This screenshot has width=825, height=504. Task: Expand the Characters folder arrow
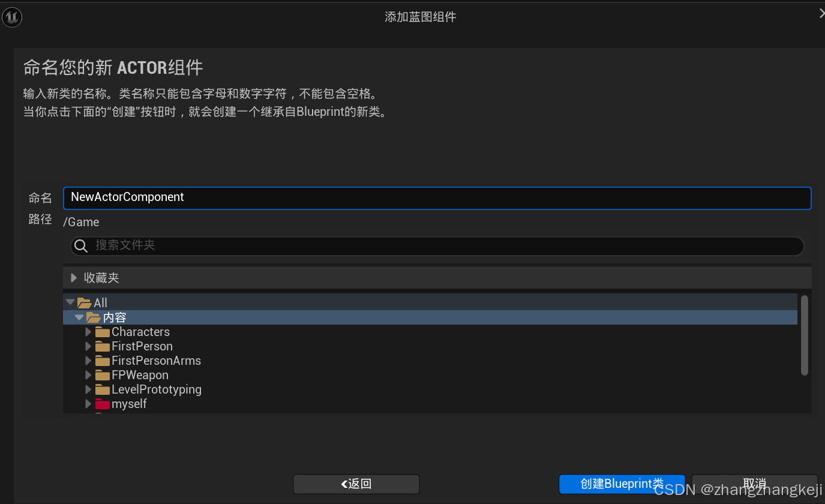pos(88,332)
